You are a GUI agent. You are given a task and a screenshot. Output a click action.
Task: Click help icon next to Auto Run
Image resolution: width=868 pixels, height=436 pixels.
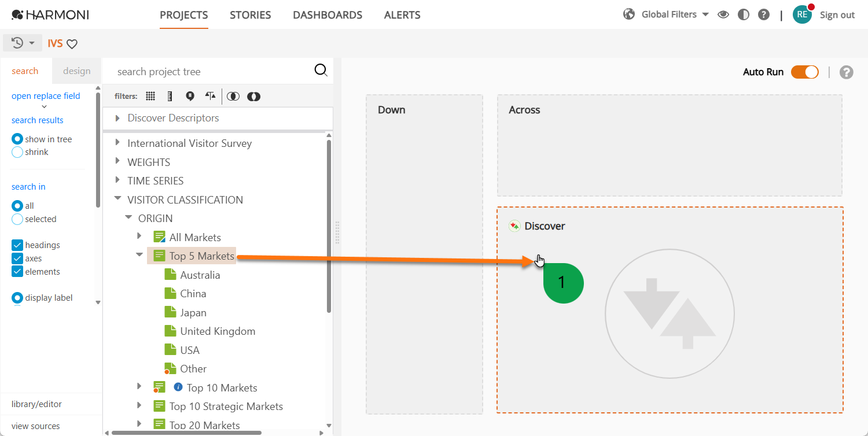[847, 72]
